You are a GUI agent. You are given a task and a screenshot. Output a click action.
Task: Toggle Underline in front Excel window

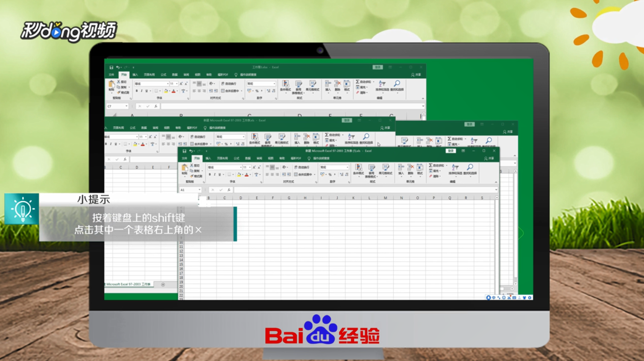220,174
